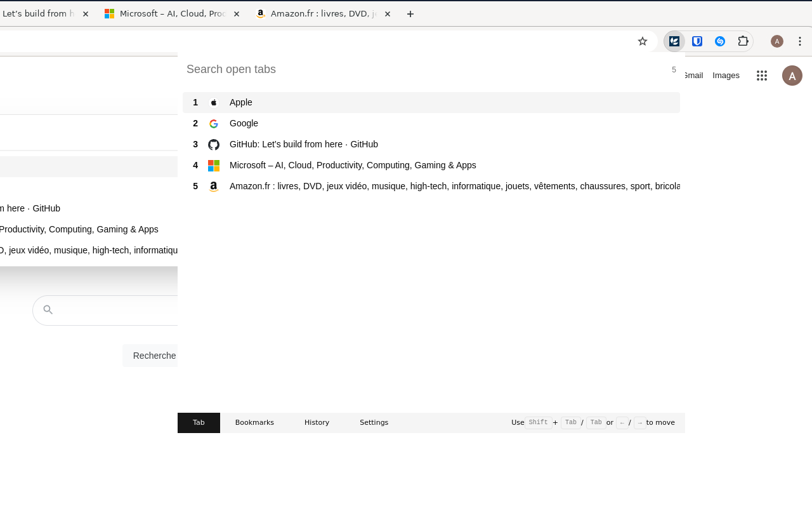Image resolution: width=812 pixels, height=508 pixels.
Task: Close the Let's build from here tab
Action: coord(86,14)
